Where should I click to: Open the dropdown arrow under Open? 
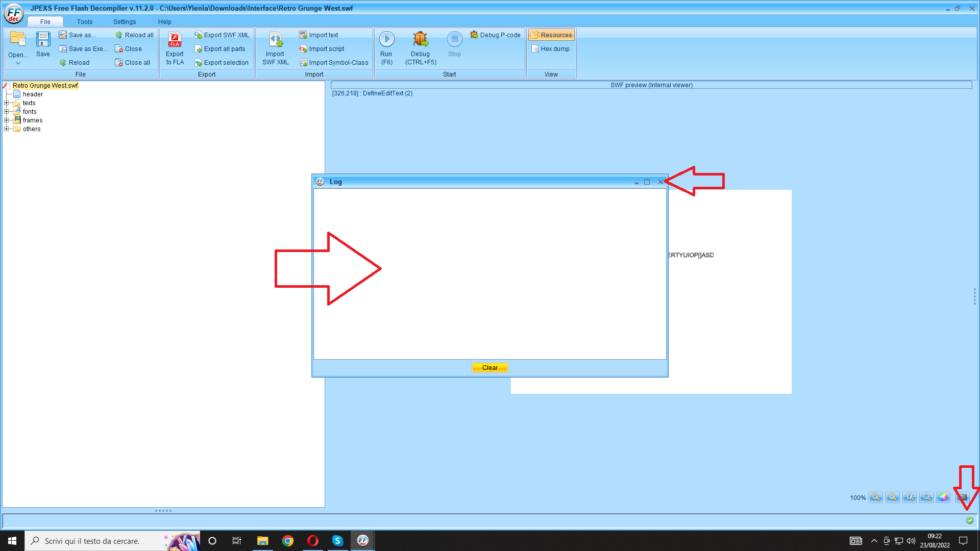[x=18, y=63]
